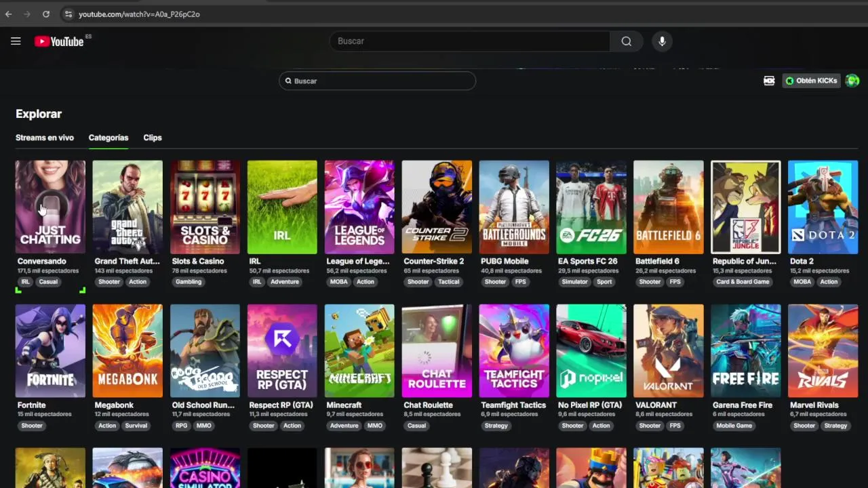The height and width of the screenshot is (488, 868).
Task: Click the EA Sports FC 26 title
Action: click(x=588, y=261)
